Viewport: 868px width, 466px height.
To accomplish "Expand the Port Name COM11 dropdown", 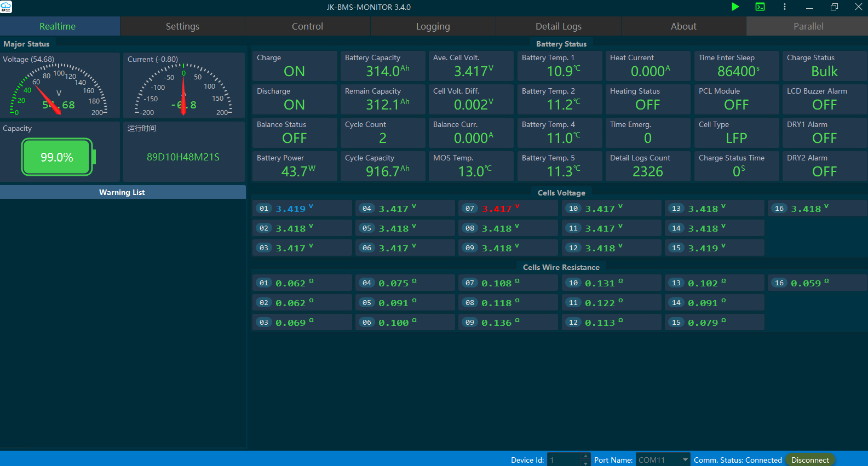I will 685,460.
